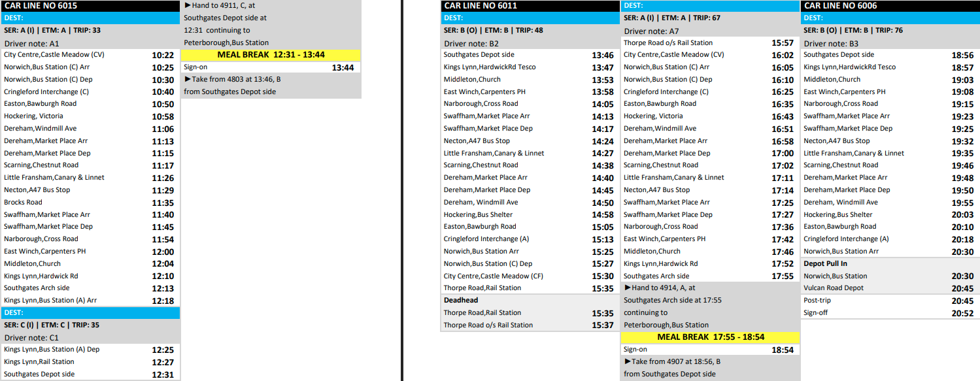Click the Driver note: C1 row
The height and width of the screenshot is (381, 980).
click(x=90, y=338)
